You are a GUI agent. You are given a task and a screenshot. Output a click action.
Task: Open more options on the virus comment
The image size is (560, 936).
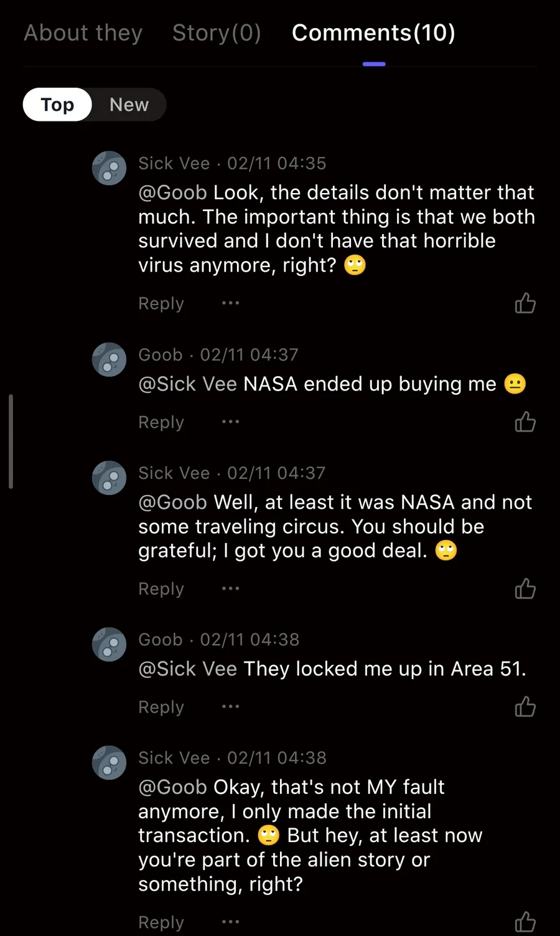[x=230, y=303]
